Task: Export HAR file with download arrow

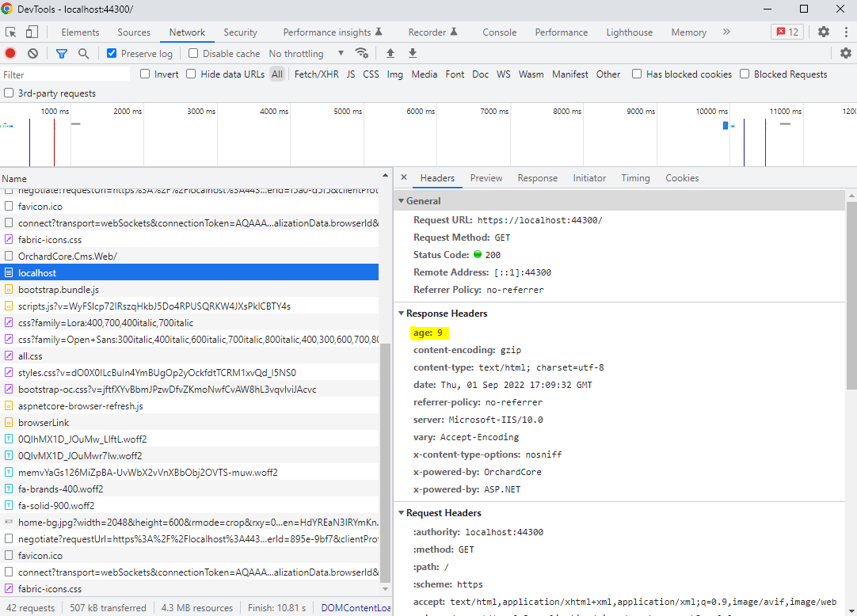Action: pyautogui.click(x=413, y=53)
